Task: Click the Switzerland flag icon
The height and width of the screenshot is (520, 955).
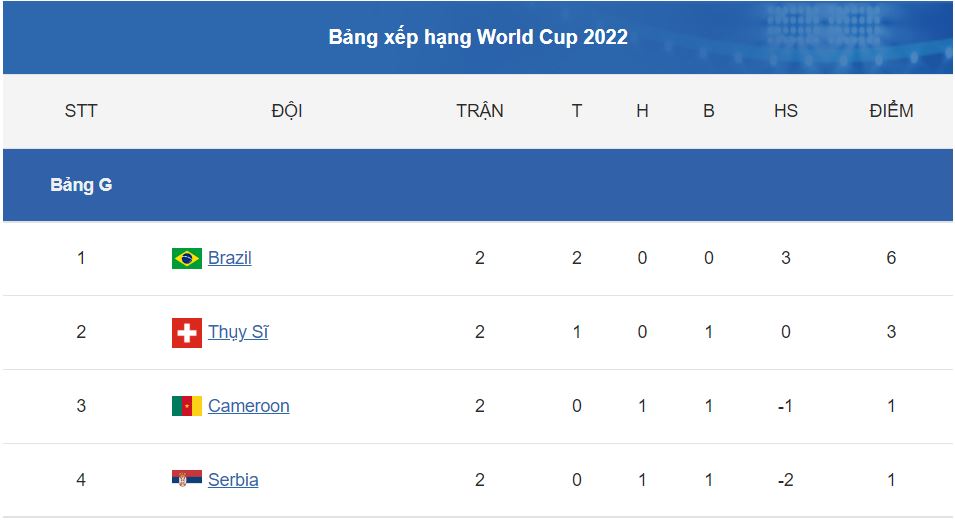Action: click(x=187, y=332)
